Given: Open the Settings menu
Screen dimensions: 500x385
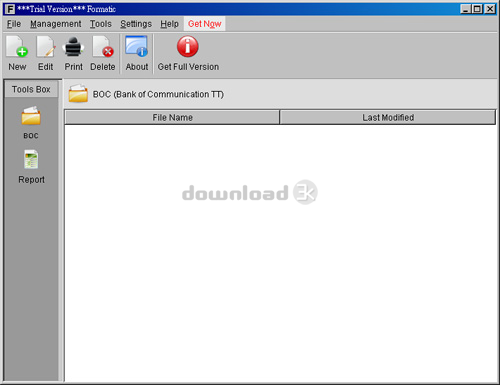Looking at the screenshot, I should (136, 24).
